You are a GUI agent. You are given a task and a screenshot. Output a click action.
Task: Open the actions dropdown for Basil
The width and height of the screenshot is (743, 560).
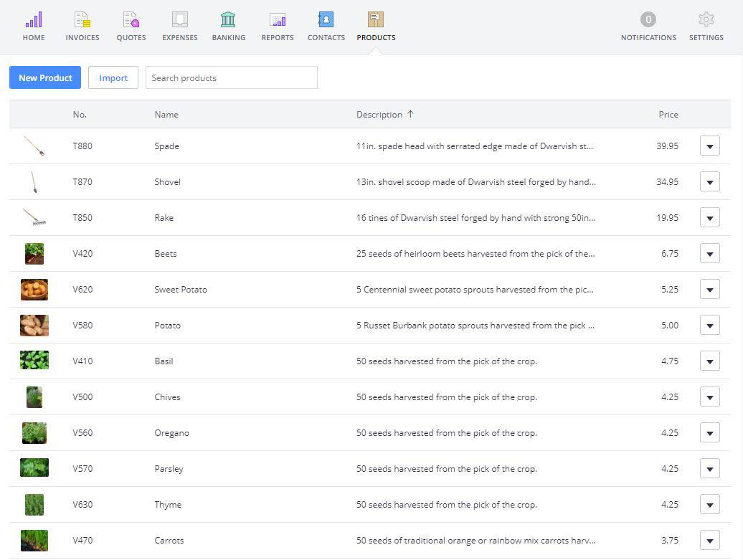click(x=709, y=361)
